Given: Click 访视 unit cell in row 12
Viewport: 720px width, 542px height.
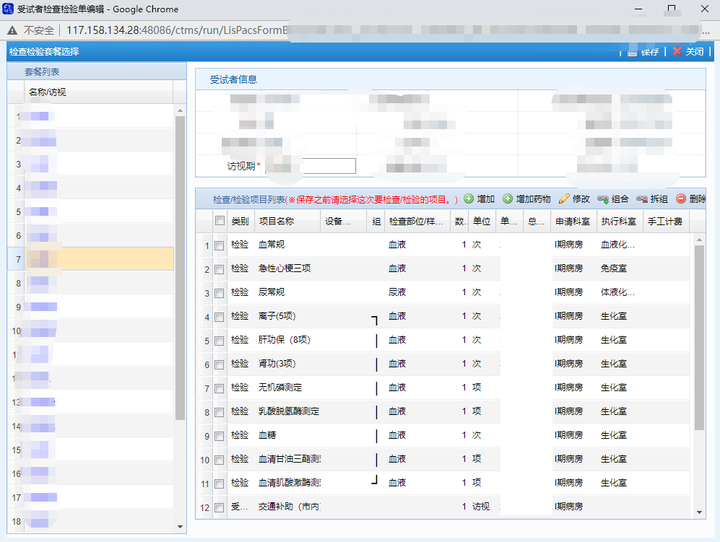Looking at the screenshot, I should click(x=481, y=507).
